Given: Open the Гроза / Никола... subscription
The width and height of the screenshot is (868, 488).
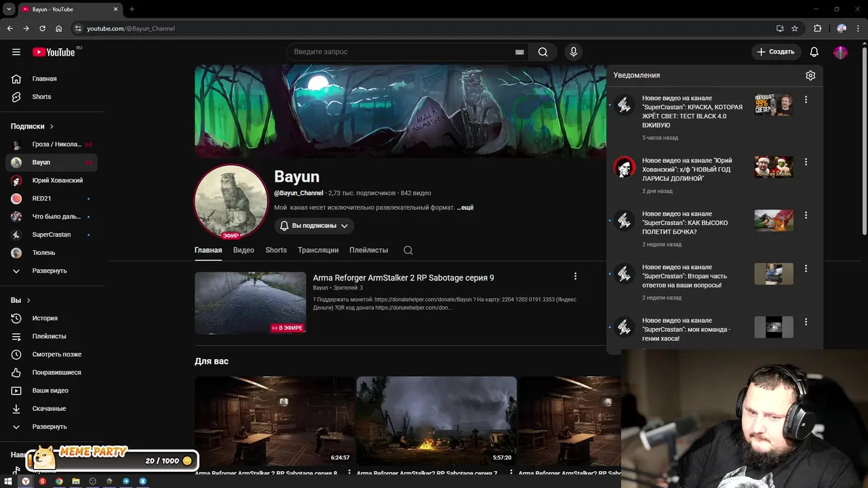Looking at the screenshot, I should pos(52,144).
